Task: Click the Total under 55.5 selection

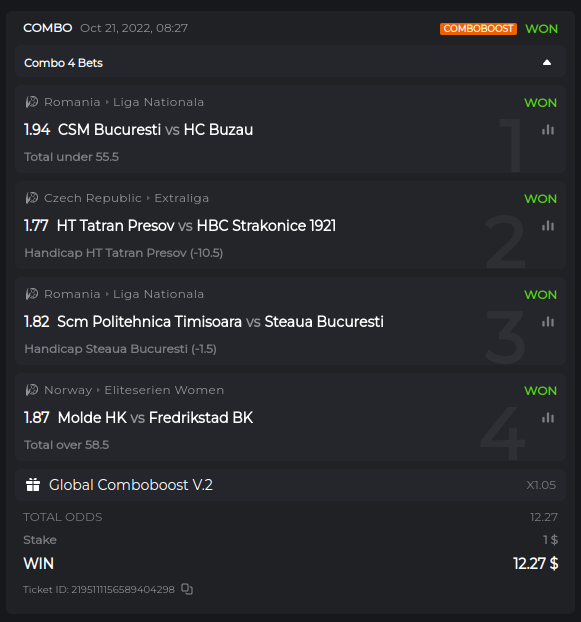Action: point(71,157)
